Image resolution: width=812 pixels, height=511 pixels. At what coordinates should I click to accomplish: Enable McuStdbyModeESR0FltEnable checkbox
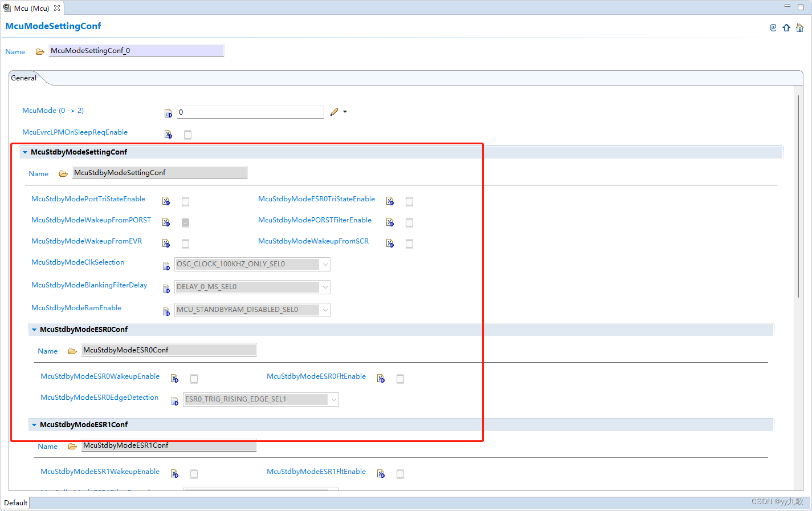coord(400,379)
